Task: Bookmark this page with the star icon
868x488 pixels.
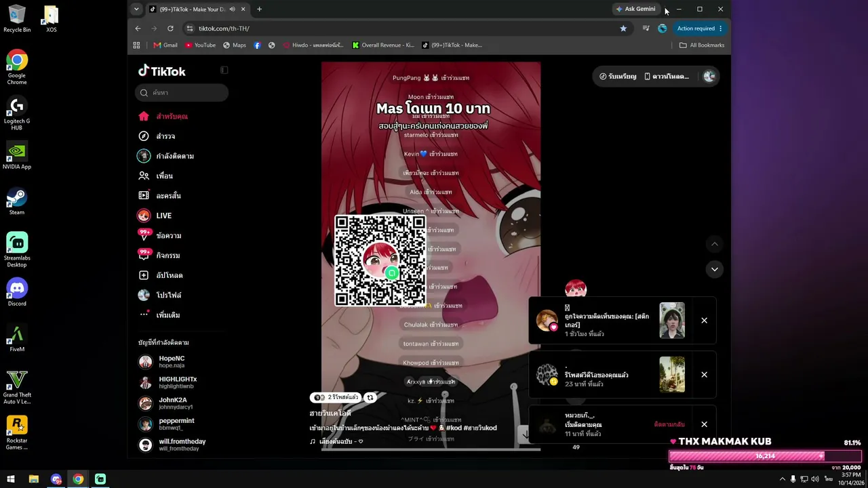Action: pos(623,28)
